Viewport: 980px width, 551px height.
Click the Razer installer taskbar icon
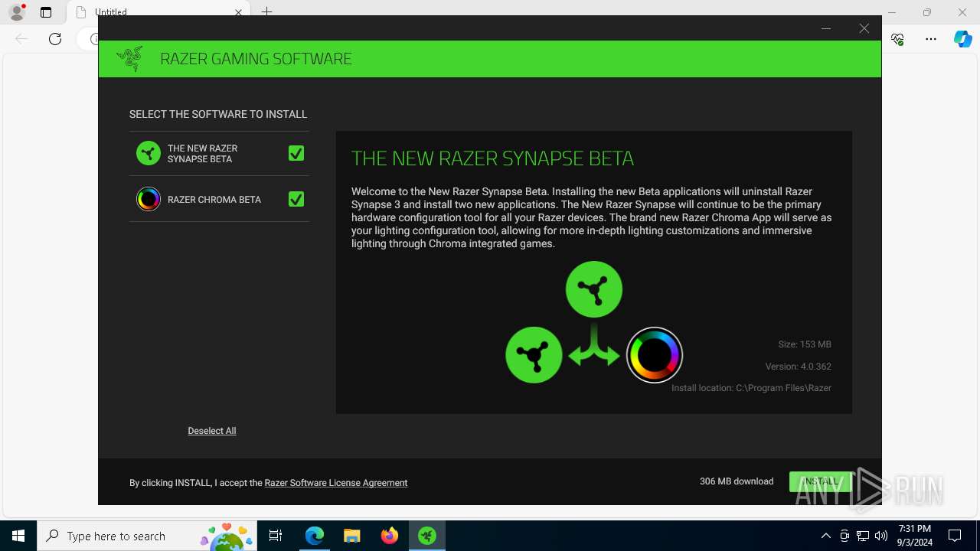pos(427,536)
